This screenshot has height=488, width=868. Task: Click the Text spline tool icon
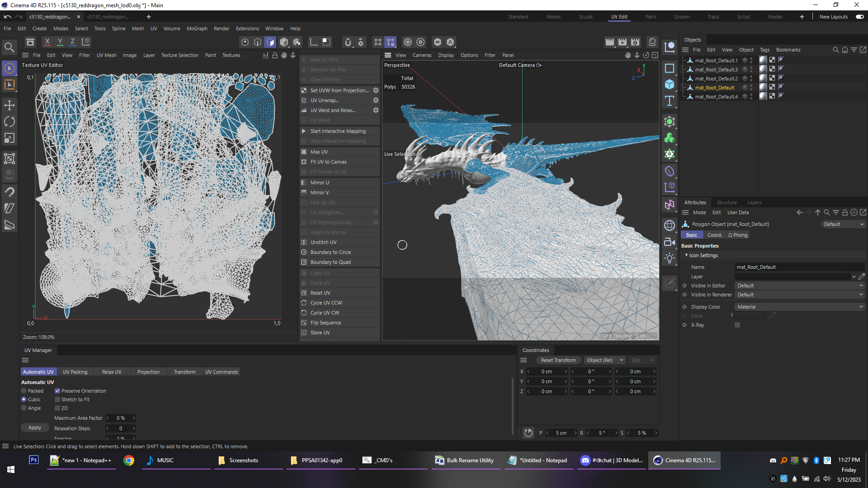[670, 101]
